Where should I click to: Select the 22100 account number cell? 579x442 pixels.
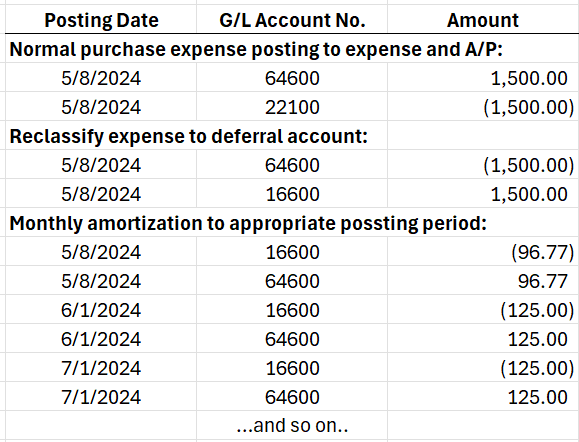pos(292,107)
